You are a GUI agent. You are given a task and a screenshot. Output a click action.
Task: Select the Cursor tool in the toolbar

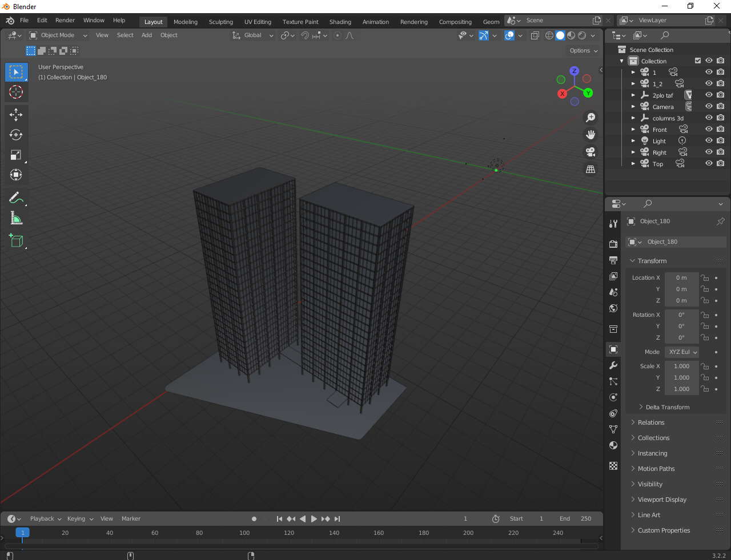[16, 92]
